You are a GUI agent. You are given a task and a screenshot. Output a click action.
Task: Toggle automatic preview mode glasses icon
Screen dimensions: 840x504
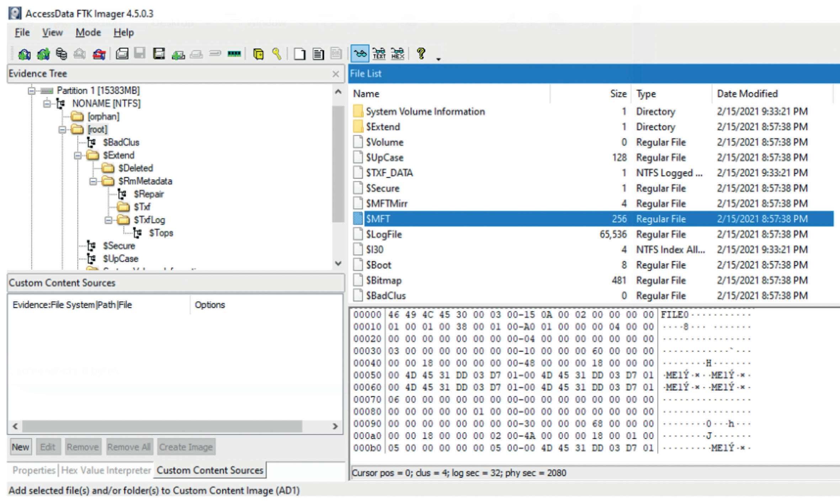[x=360, y=54]
